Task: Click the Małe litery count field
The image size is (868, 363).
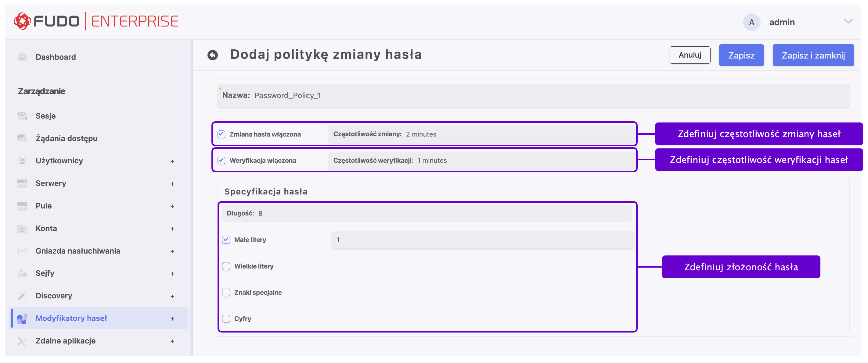Action: pyautogui.click(x=483, y=240)
